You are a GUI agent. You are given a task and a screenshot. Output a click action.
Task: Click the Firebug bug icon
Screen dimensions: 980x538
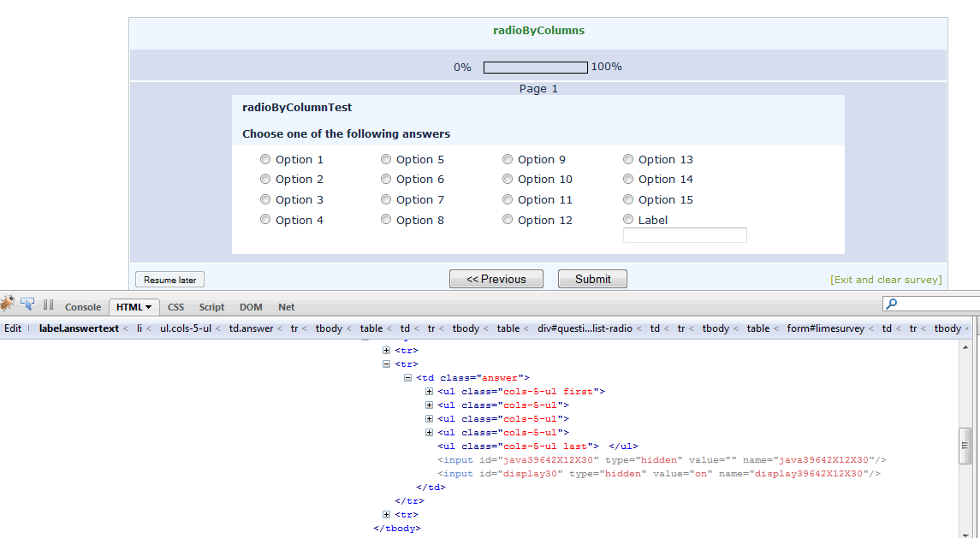pyautogui.click(x=8, y=304)
